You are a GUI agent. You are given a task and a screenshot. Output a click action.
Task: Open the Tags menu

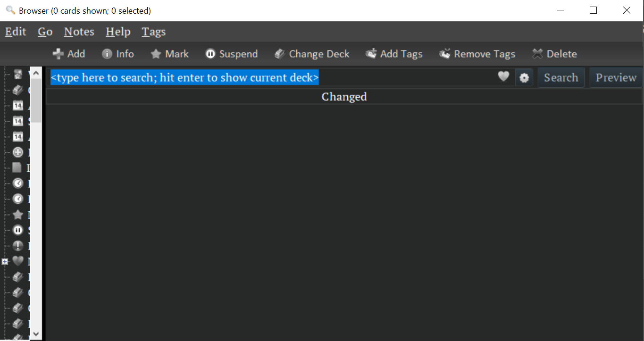pyautogui.click(x=154, y=32)
